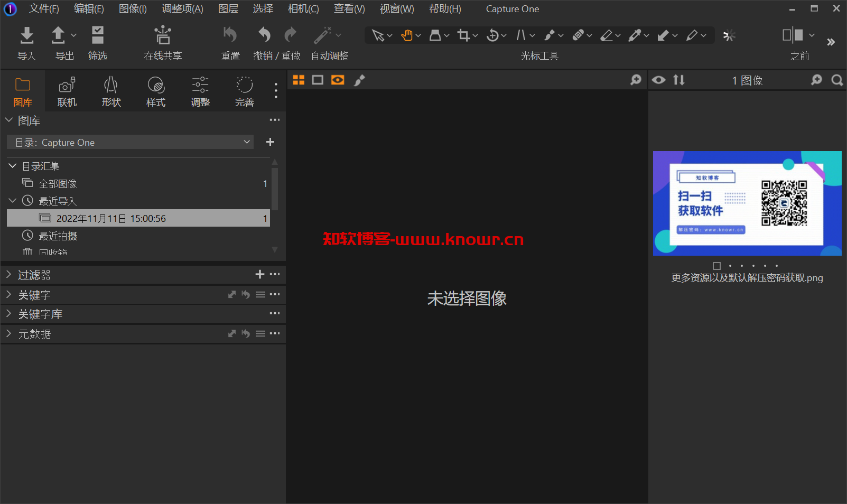The width and height of the screenshot is (847, 504).
Task: Open the online sharing (在线共享) icon
Action: [x=163, y=35]
